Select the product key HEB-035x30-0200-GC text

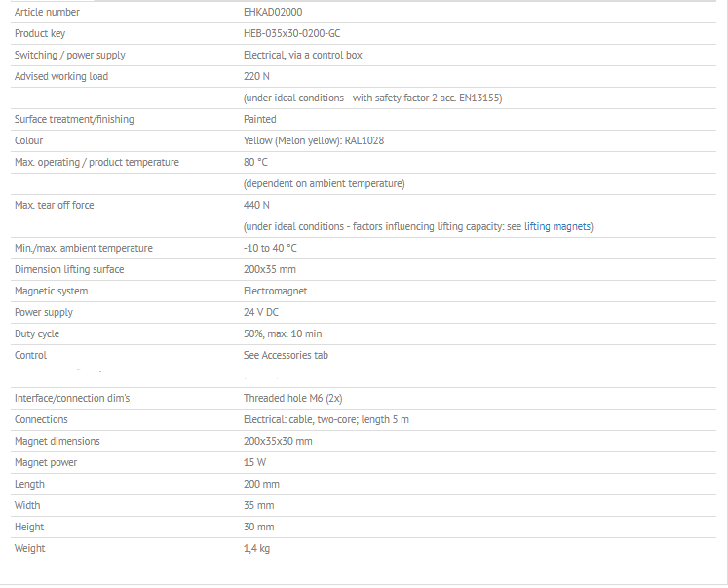pyautogui.click(x=292, y=33)
